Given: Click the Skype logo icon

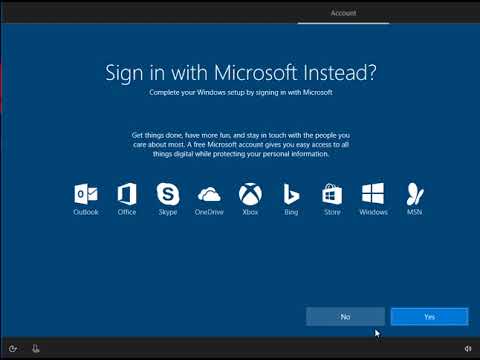Looking at the screenshot, I should pos(168,194).
